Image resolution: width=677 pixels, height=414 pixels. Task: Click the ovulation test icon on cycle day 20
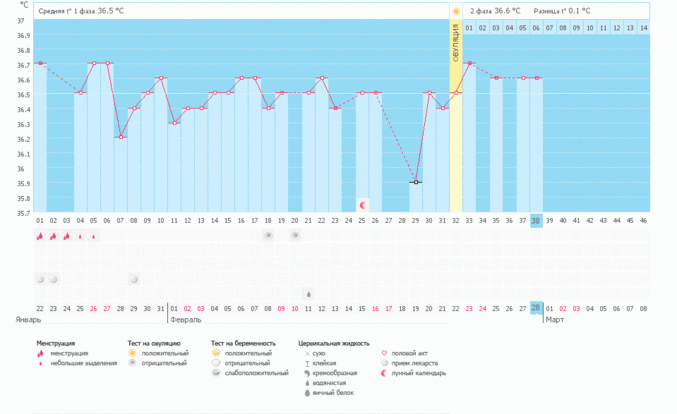[295, 235]
